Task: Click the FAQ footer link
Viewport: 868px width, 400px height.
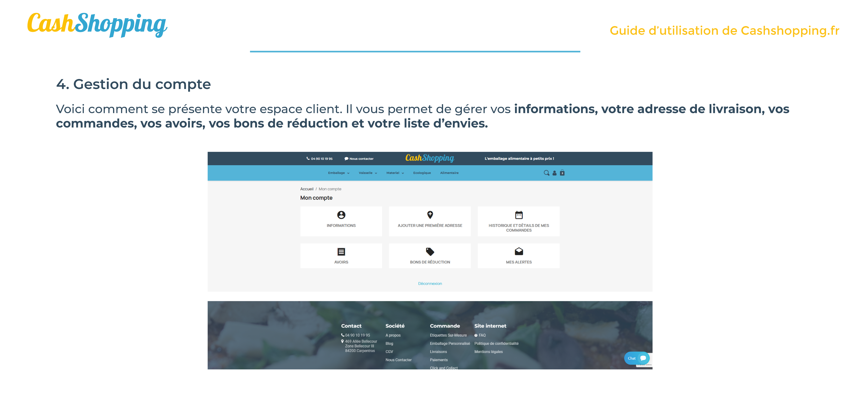Action: point(482,335)
